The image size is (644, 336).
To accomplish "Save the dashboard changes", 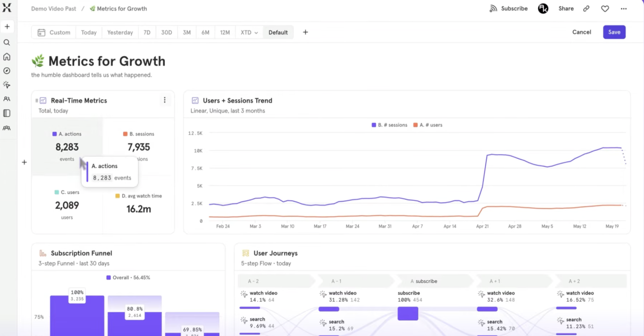I will tap(614, 32).
